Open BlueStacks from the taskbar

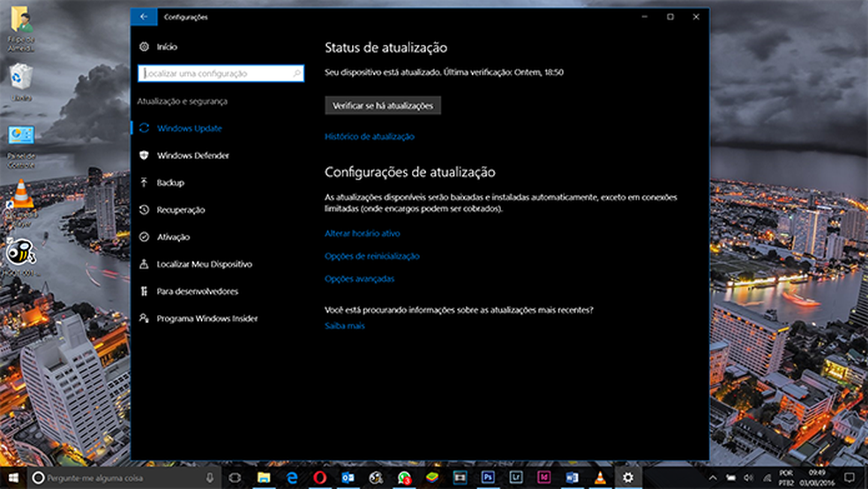[432, 478]
